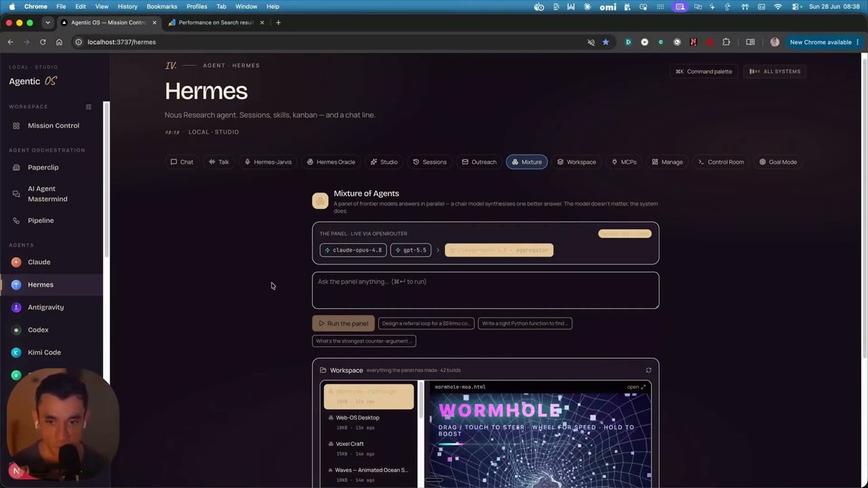Viewport: 868px width, 488px height.
Task: Click the claude-opus-4.8 panel model chip
Action: [x=353, y=250]
